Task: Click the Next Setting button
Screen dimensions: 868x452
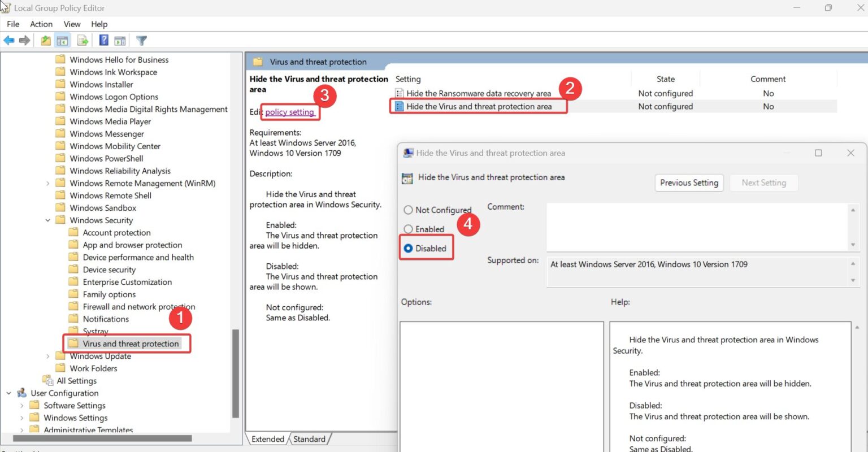Action: [763, 182]
